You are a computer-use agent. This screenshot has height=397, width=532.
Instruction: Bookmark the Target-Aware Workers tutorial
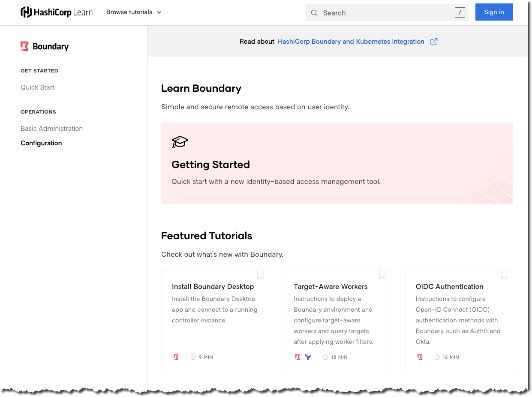click(x=382, y=274)
